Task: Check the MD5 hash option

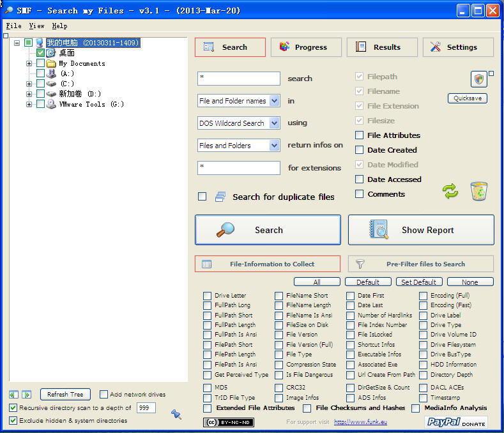Action: [x=207, y=388]
